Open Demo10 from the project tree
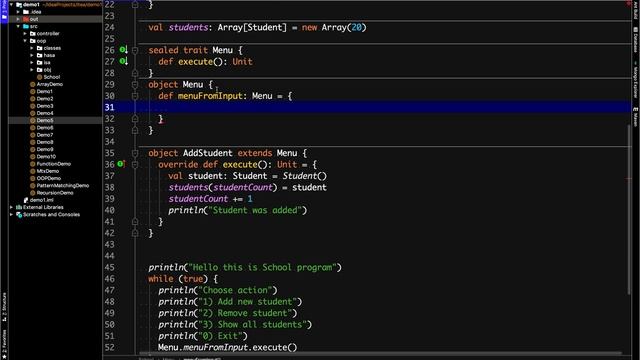Viewport: 640px width, 360px height. [x=46, y=157]
